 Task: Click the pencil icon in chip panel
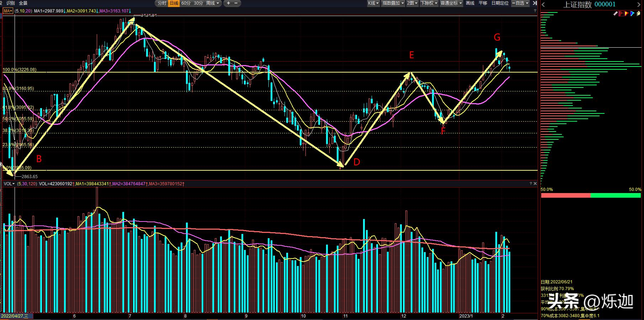click(616, 14)
